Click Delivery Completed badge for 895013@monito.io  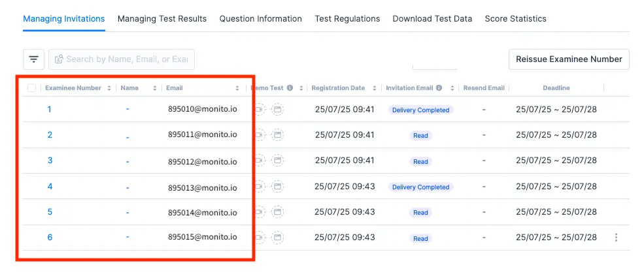click(420, 187)
